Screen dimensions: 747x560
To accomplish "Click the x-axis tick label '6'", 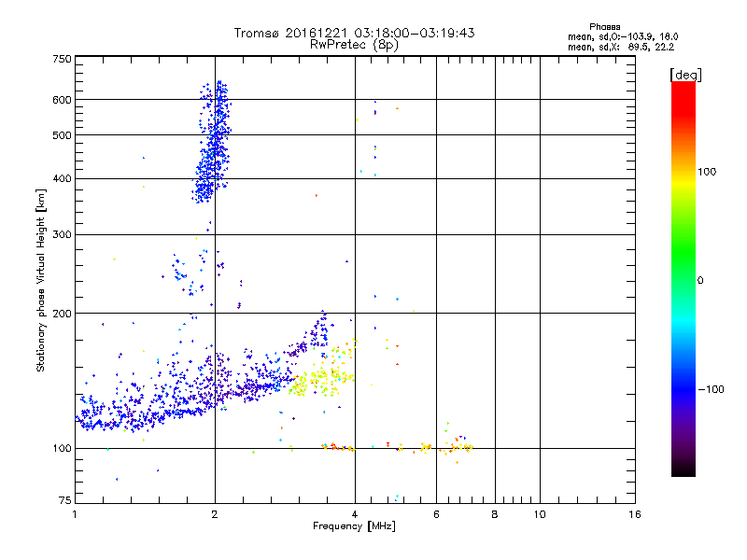I will click(x=436, y=514).
